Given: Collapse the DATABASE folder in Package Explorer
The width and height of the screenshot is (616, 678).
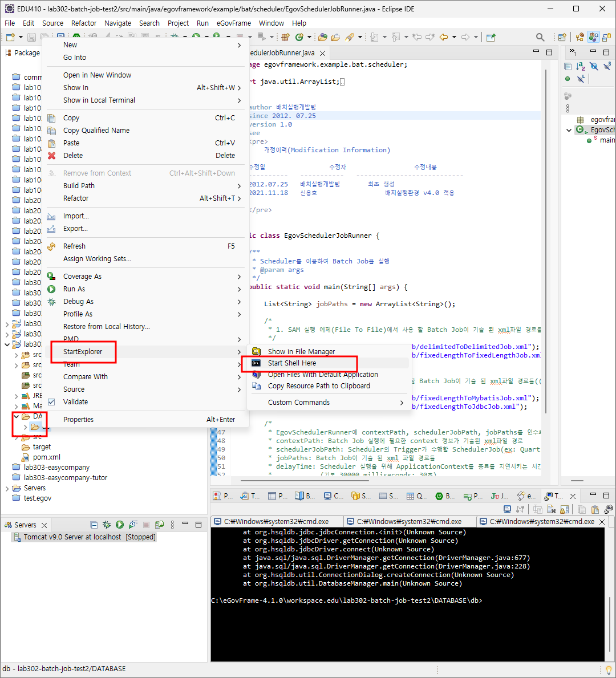Looking at the screenshot, I should [x=16, y=416].
